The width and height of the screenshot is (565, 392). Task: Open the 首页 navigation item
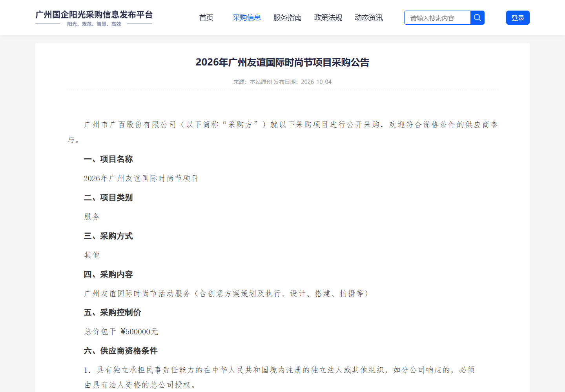point(206,18)
